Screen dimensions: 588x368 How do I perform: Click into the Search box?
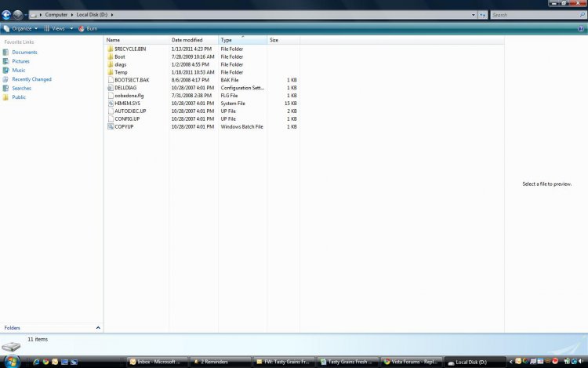[x=533, y=14]
